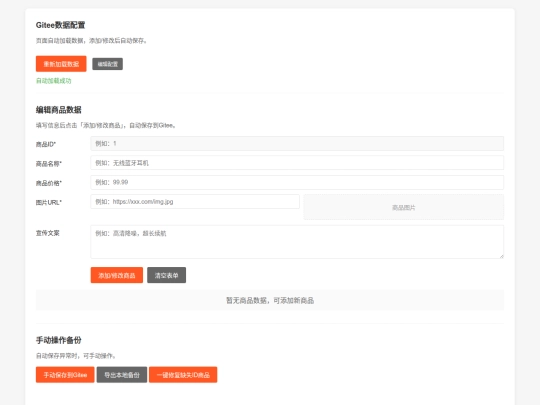The height and width of the screenshot is (405, 540).
Task: Click the 清空表单 clear form button
Action: 166,275
